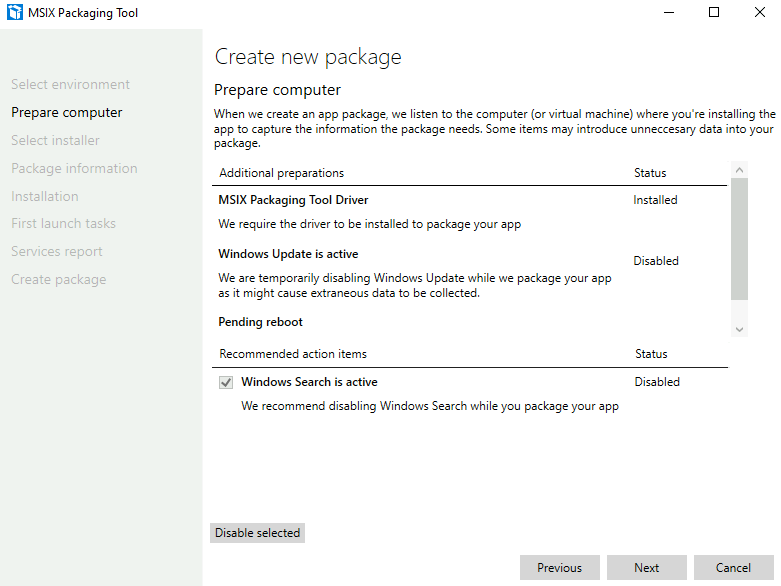Minimize the MSIX Packaging Tool window
The width and height of the screenshot is (781, 586).
click(x=669, y=12)
